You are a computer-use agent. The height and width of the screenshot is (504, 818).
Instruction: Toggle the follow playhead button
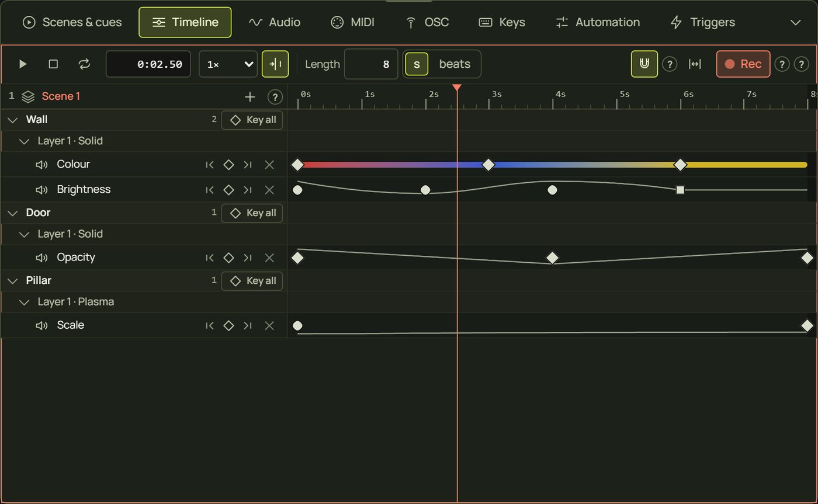pyautogui.click(x=275, y=64)
